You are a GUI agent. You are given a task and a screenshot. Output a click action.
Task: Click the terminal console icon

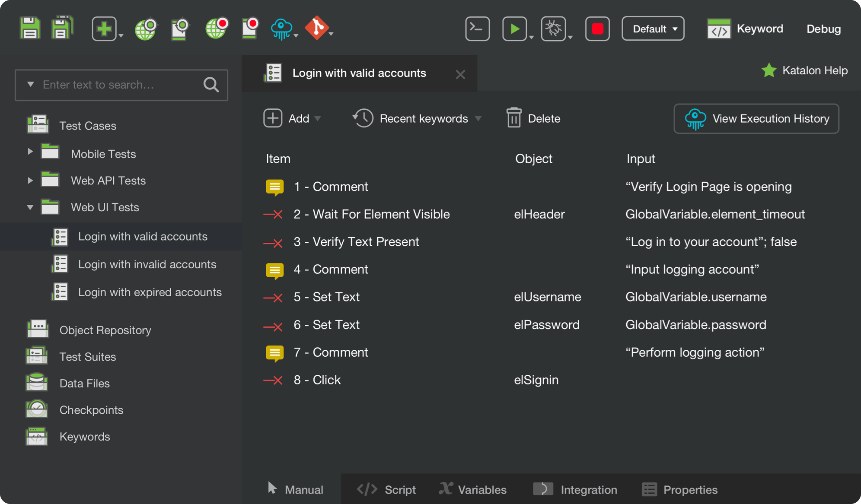(477, 29)
